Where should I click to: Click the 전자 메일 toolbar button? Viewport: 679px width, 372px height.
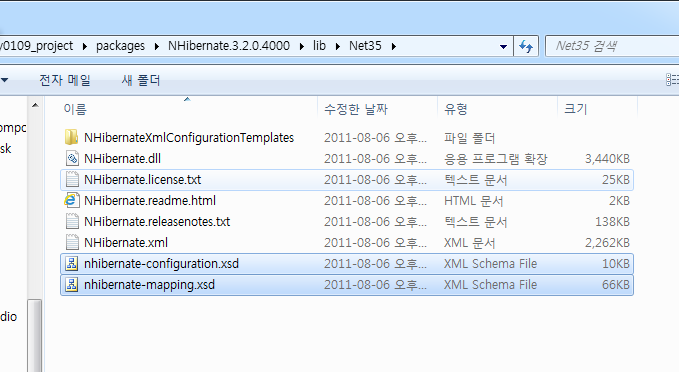point(65,80)
